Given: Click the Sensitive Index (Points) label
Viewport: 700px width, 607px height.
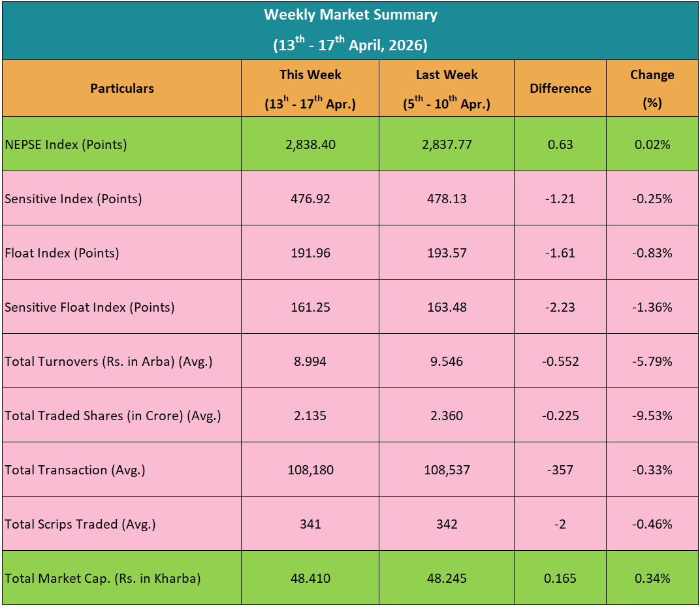Looking at the screenshot, I should (73, 199).
